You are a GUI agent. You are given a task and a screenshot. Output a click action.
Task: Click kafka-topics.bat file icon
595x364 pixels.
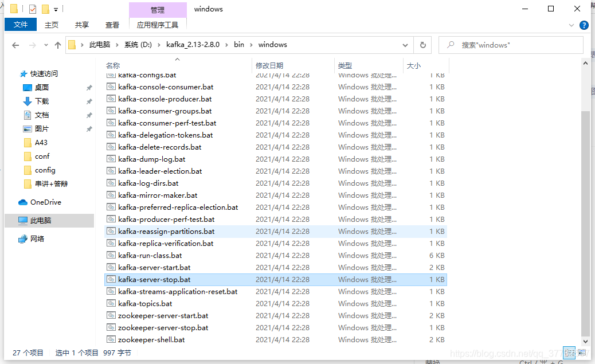coord(111,303)
